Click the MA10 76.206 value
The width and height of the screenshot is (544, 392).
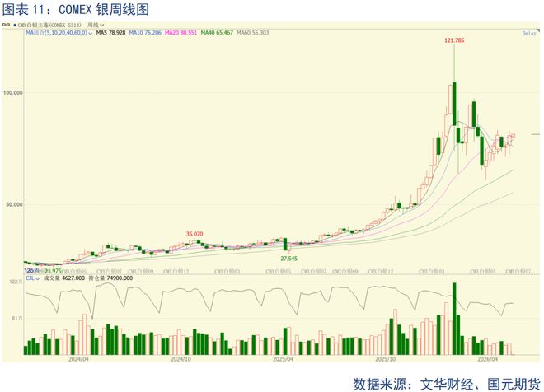[x=145, y=33]
